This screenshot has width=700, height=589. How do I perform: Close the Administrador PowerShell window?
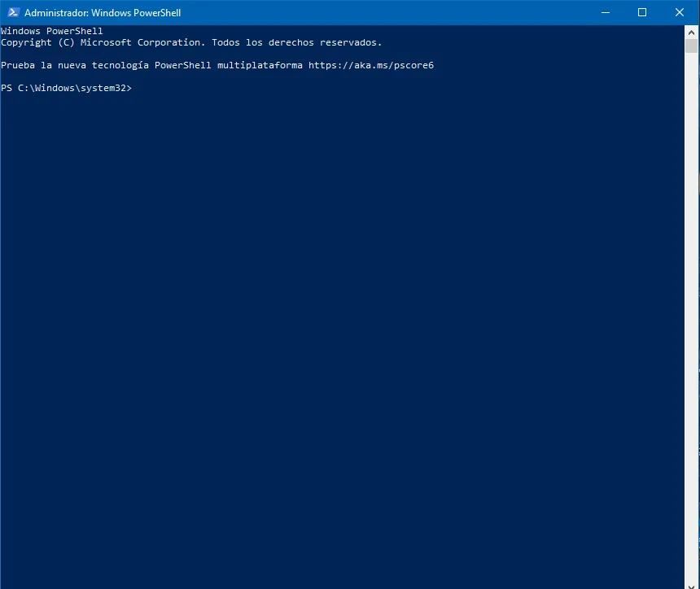[680, 12]
